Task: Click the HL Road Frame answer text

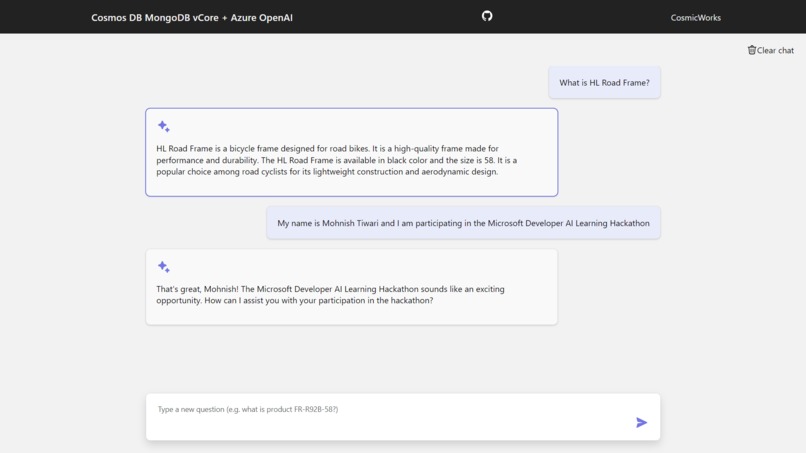Action: 337,160
